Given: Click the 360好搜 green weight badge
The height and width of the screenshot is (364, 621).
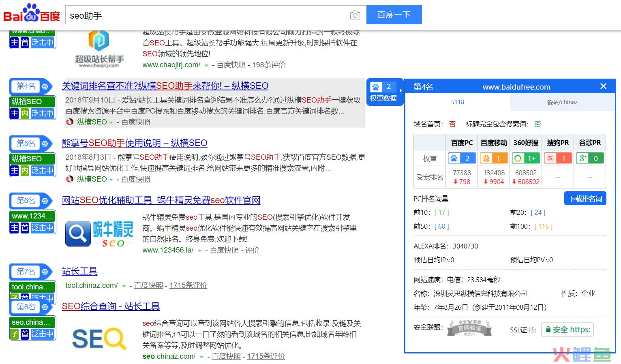Looking at the screenshot, I should pyautogui.click(x=526, y=158).
